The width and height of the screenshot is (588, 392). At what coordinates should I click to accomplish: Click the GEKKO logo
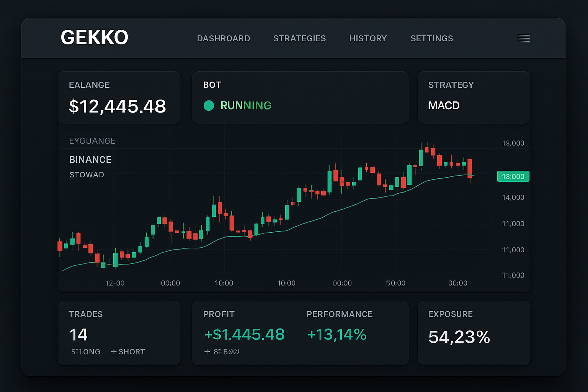pyautogui.click(x=94, y=37)
